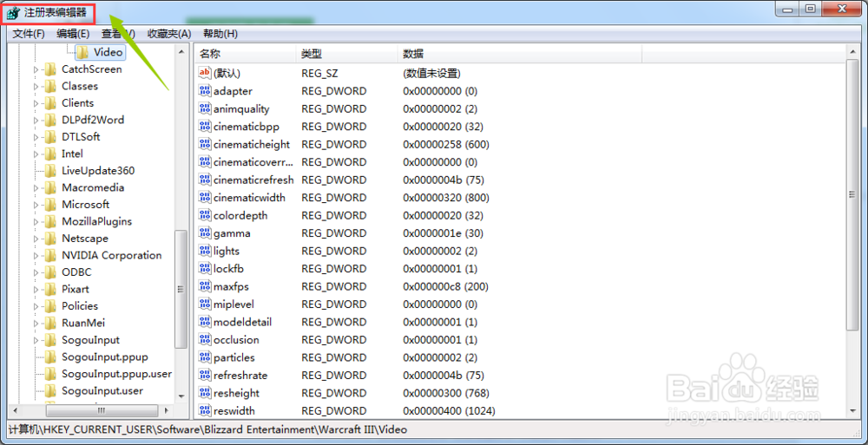The height and width of the screenshot is (445, 868).
Task: Click the reswidth DWORD icon
Action: pos(205,410)
